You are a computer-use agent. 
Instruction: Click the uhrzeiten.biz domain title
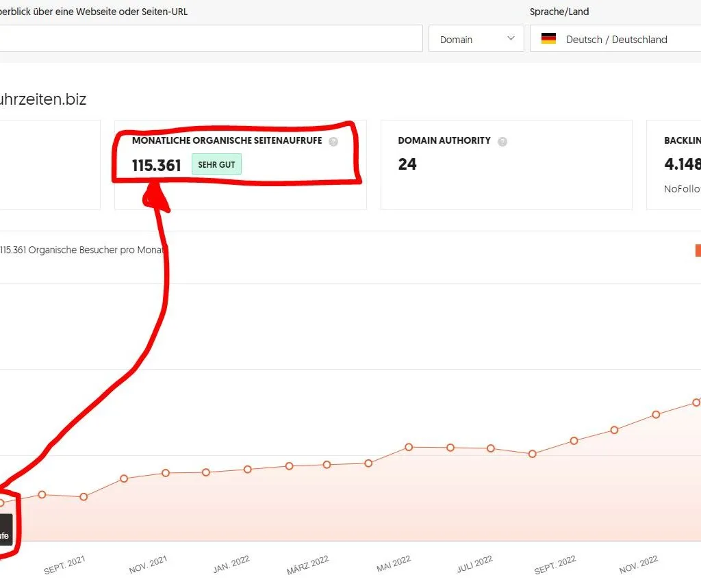pos(43,99)
